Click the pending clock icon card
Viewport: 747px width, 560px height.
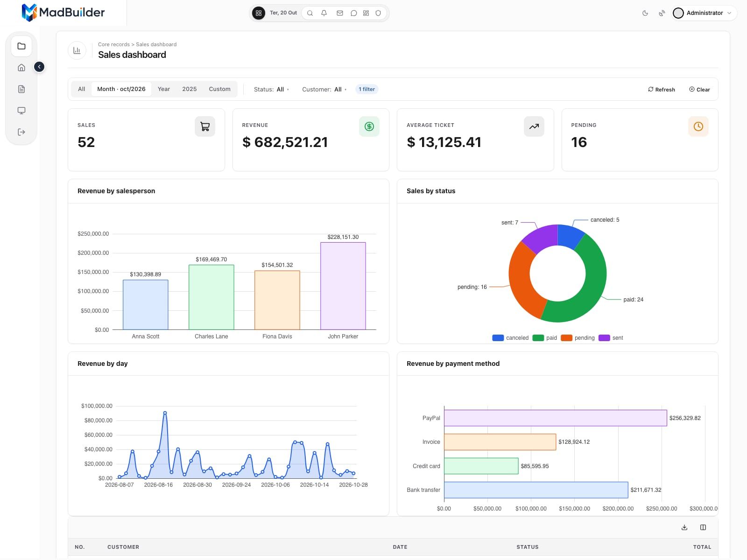pos(698,126)
